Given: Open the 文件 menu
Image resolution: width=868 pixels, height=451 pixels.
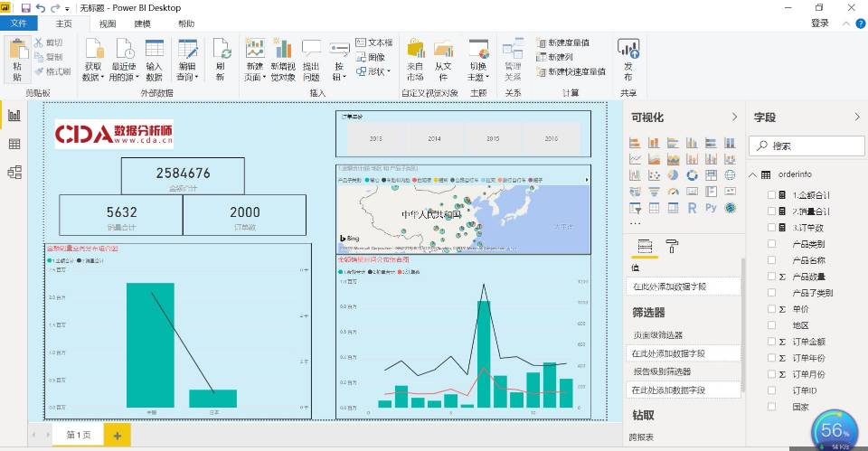Looking at the screenshot, I should coord(18,23).
